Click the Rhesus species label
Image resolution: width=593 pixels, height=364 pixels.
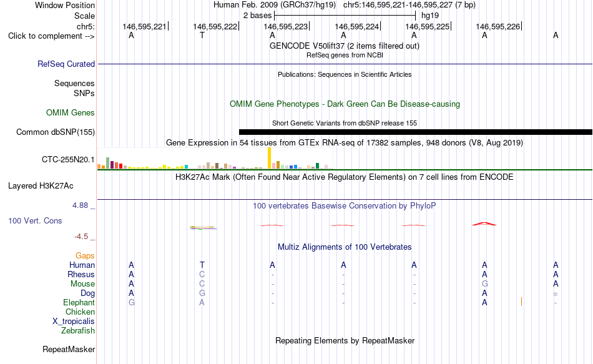[x=81, y=274]
